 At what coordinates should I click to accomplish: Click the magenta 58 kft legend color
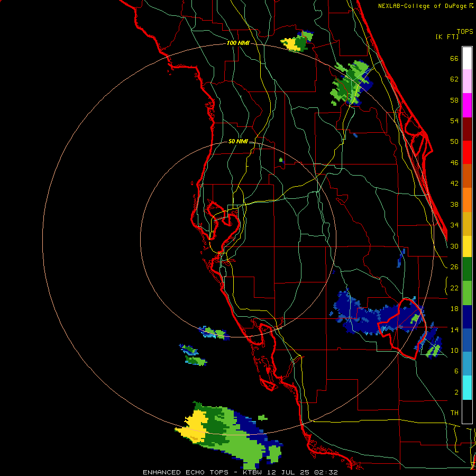pos(467,105)
